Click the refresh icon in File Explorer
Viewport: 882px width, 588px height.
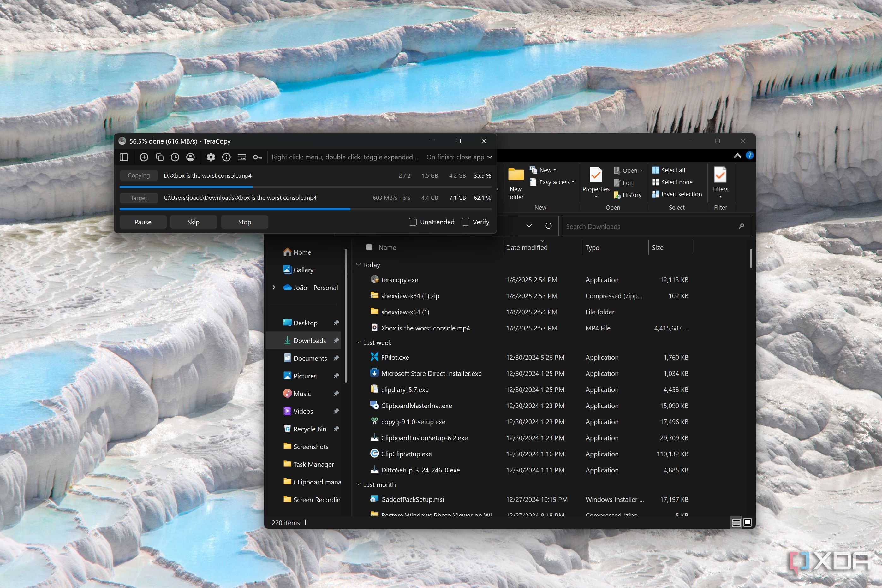549,226
